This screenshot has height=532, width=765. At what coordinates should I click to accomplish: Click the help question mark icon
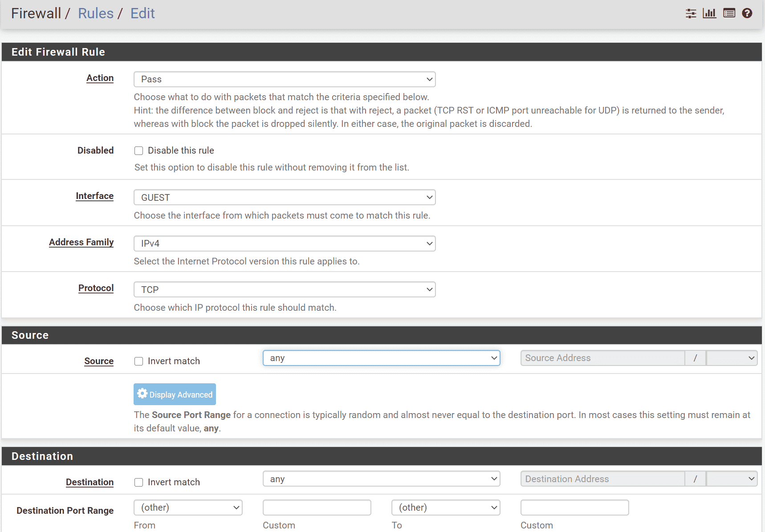[x=747, y=13]
